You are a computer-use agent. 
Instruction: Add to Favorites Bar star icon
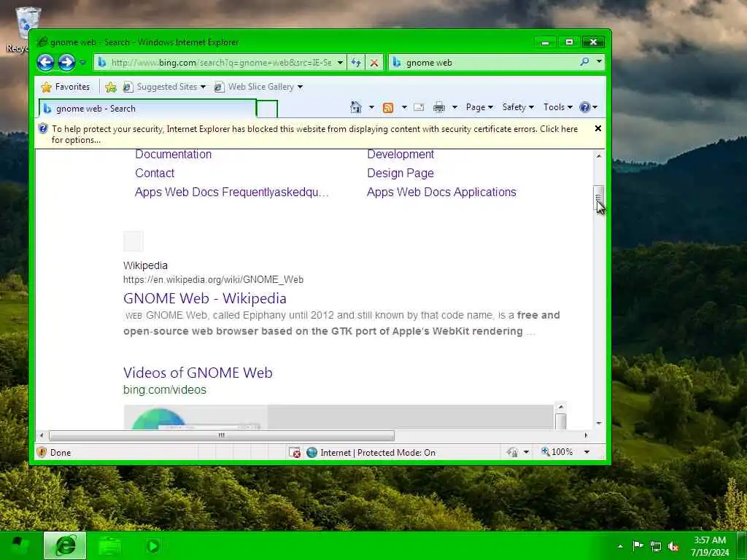(111, 87)
